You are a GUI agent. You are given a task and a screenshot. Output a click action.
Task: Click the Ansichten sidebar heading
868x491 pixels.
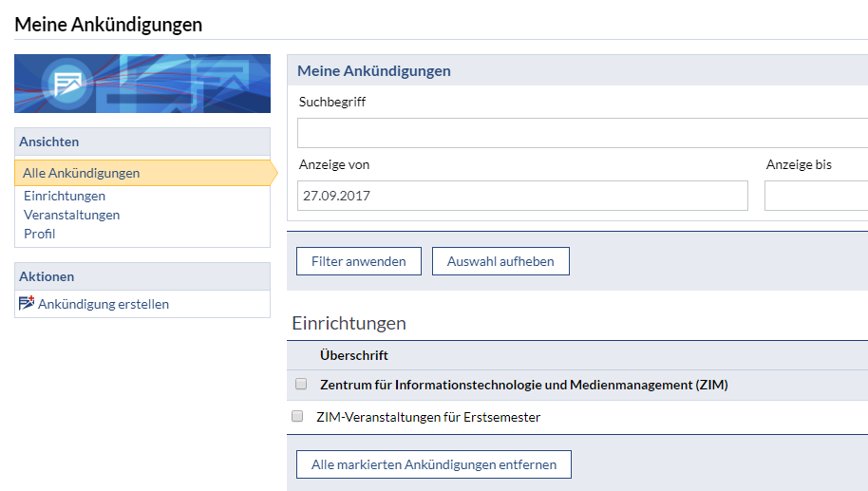pyautogui.click(x=48, y=142)
